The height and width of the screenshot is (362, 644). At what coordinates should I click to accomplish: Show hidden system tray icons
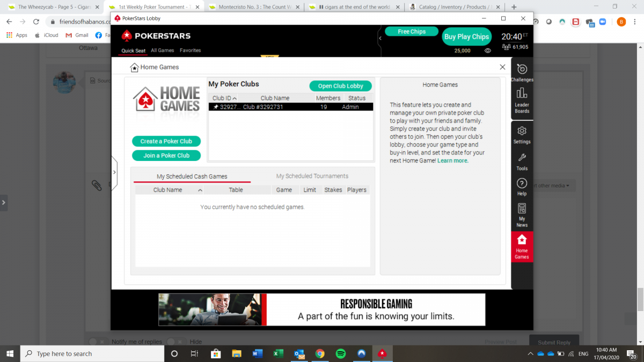pos(530,353)
